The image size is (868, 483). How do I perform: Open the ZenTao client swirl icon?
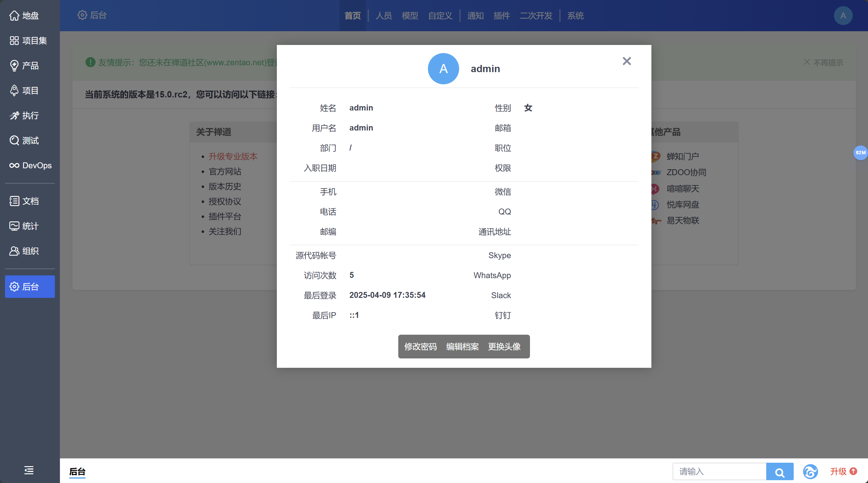(810, 471)
